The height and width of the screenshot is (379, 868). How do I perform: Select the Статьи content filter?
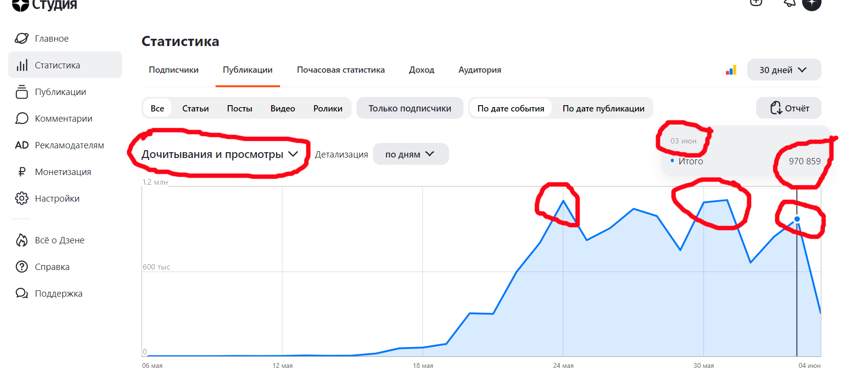pyautogui.click(x=195, y=108)
